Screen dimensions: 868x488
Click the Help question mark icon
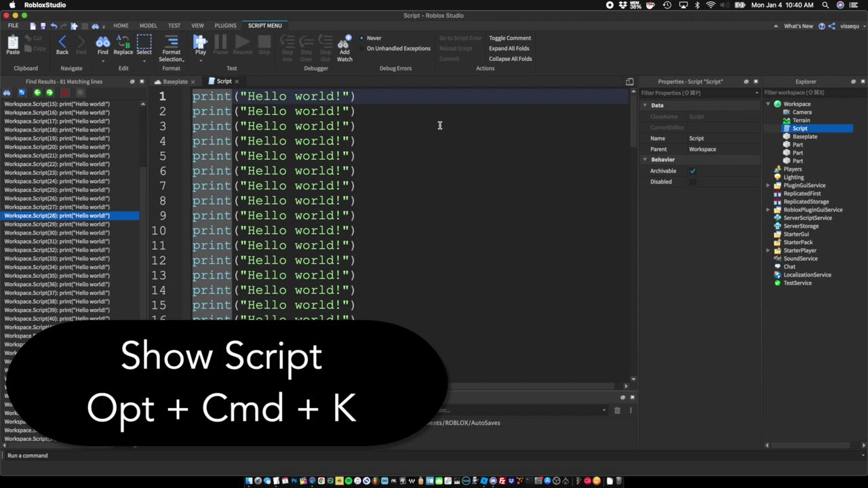(x=822, y=26)
